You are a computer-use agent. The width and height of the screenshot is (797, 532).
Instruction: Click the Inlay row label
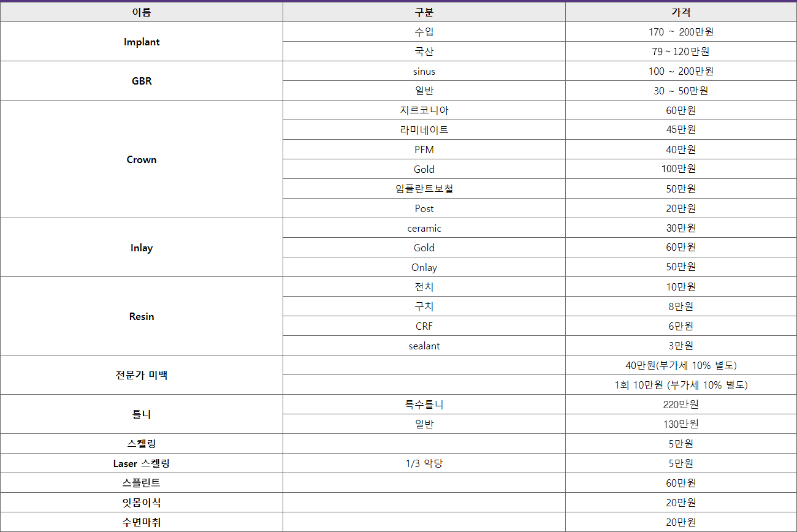point(141,248)
